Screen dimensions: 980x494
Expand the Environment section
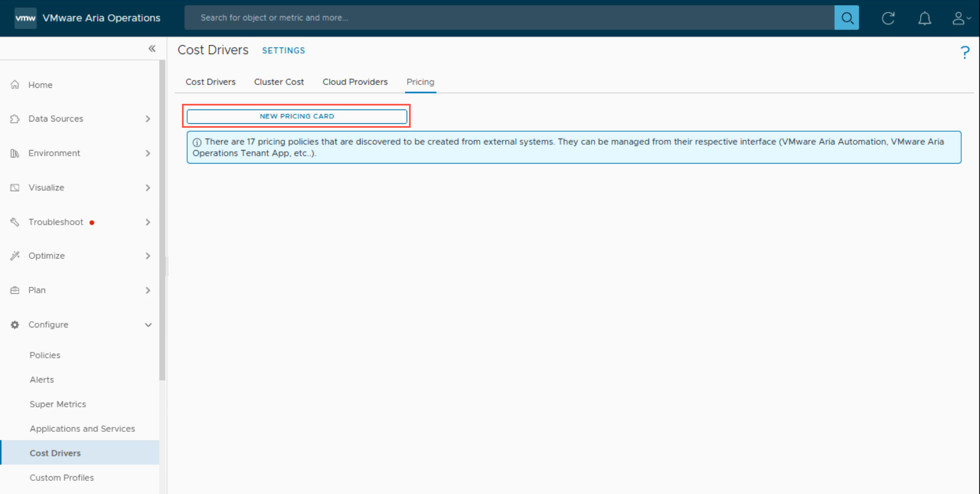[148, 153]
